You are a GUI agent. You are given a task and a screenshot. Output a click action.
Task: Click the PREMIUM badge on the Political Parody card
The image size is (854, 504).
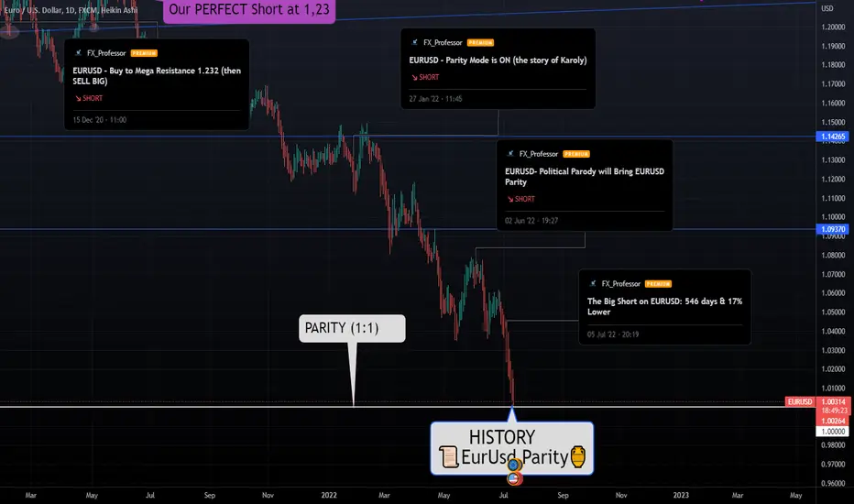click(576, 154)
